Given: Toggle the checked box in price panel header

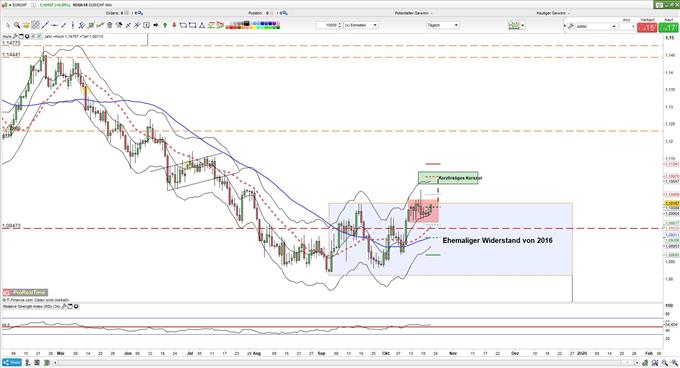Looking at the screenshot, I should [x=39, y=36].
